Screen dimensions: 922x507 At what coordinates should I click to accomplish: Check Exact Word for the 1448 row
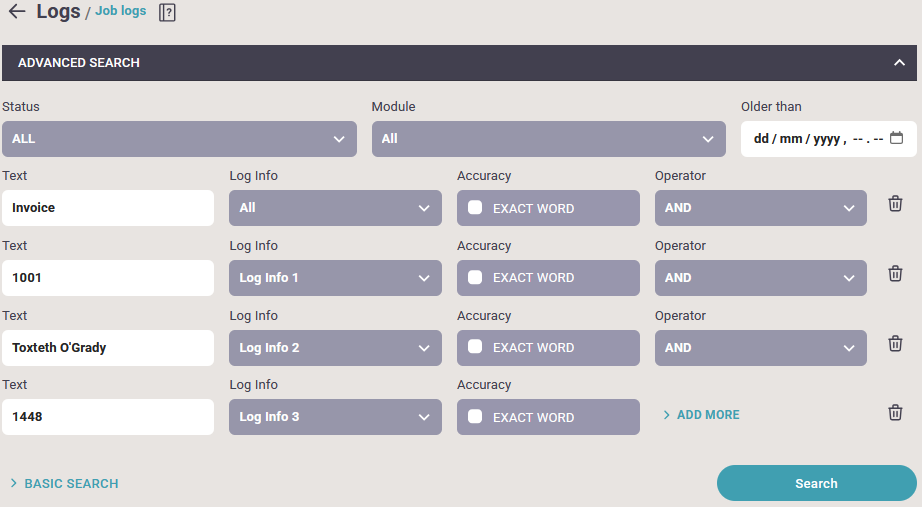tap(475, 416)
